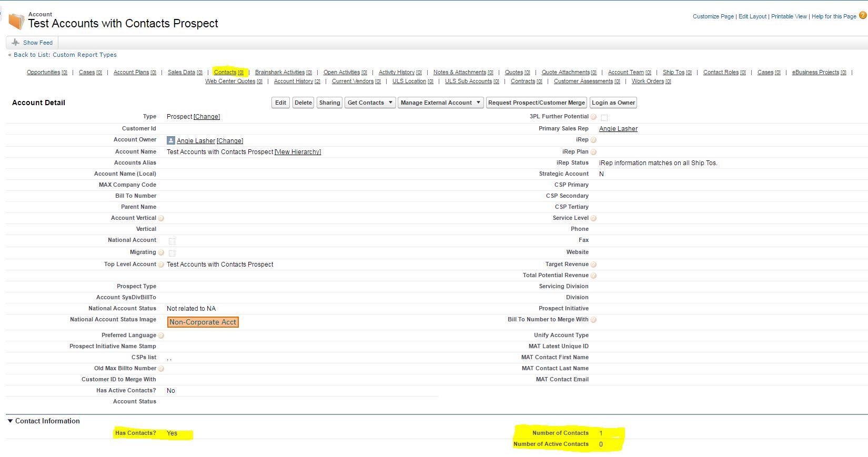Screen dimensions: 868x457
Task: Jump to Opportunities related list
Action: click(x=47, y=73)
